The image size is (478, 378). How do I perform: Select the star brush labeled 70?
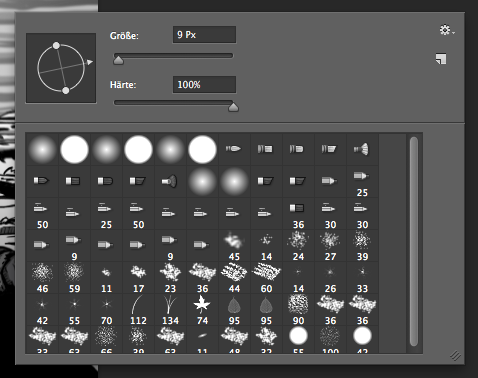(106, 309)
